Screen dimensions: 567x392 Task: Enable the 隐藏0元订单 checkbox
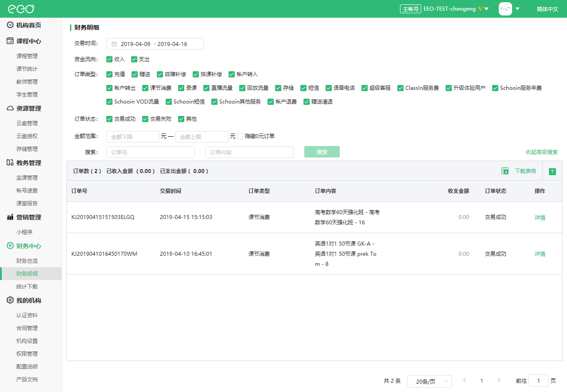[240, 136]
